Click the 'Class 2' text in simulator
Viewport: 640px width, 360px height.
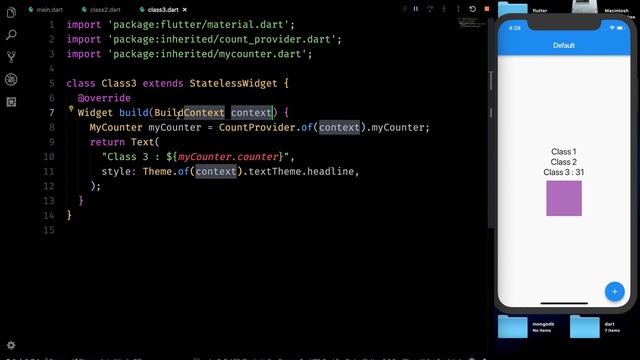(x=564, y=162)
